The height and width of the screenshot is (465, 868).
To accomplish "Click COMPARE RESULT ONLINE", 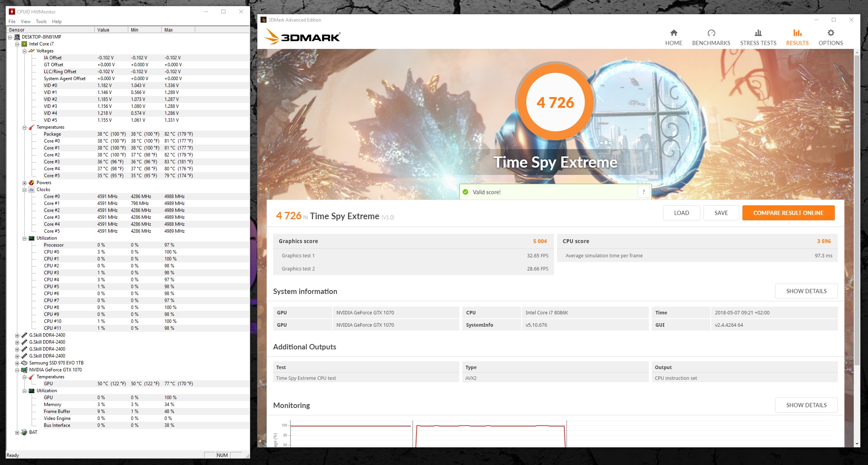I will pyautogui.click(x=788, y=213).
